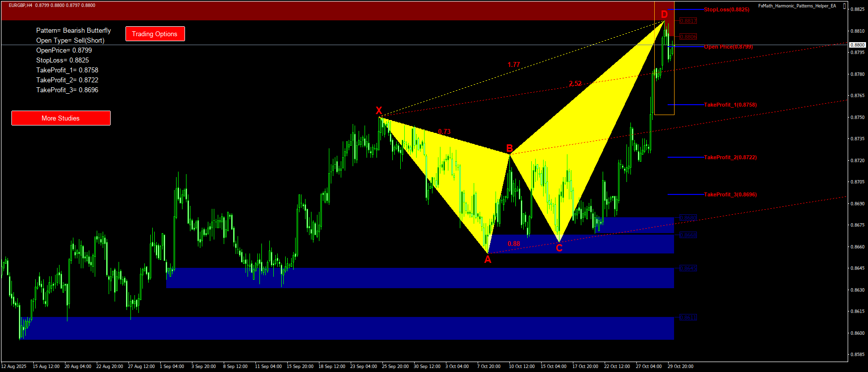The image size is (868, 372).
Task: Select the 0.8806 resistance price tag
Action: pos(688,37)
